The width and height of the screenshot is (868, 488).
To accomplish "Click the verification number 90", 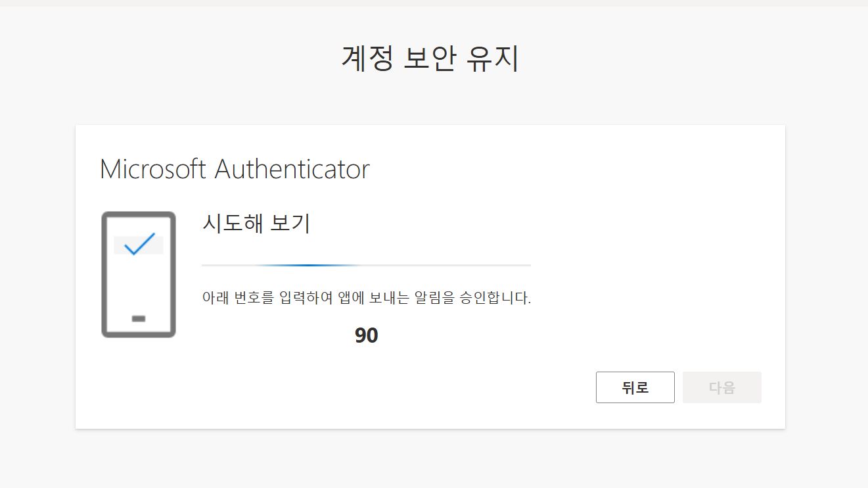I will (366, 335).
